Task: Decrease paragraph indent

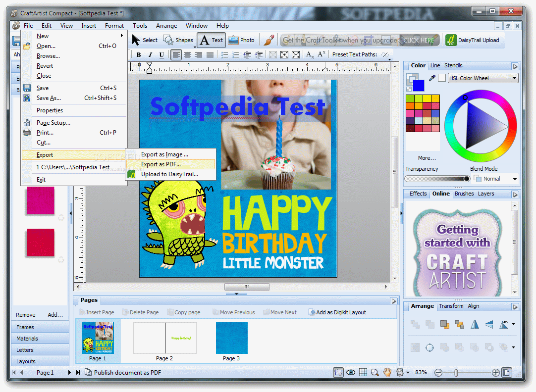Action: pos(247,54)
